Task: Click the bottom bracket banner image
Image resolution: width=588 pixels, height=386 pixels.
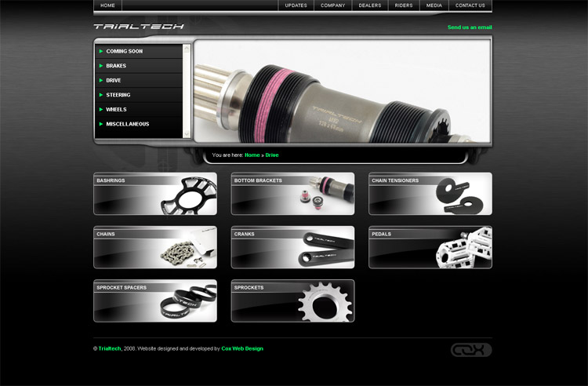Action: (342, 91)
